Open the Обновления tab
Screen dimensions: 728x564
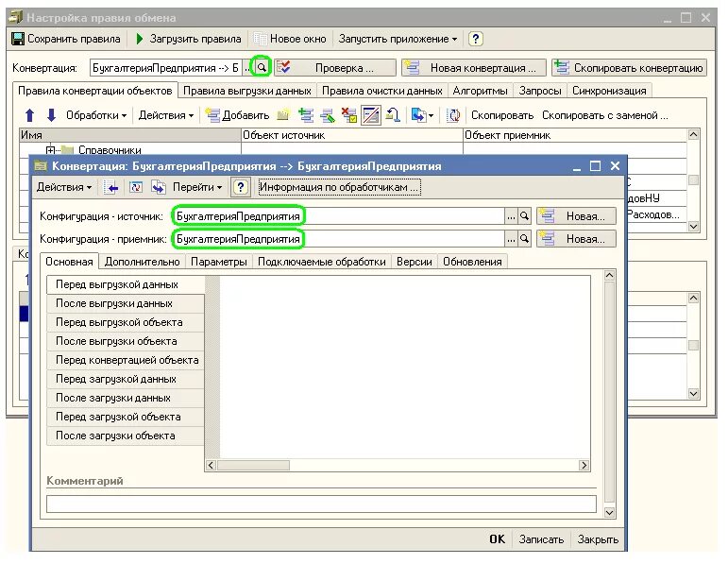pos(472,262)
